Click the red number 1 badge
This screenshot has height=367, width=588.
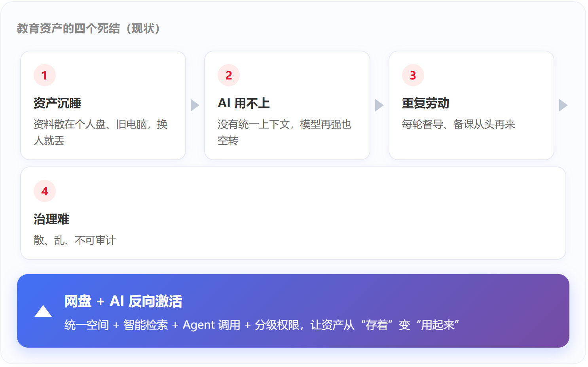[45, 75]
